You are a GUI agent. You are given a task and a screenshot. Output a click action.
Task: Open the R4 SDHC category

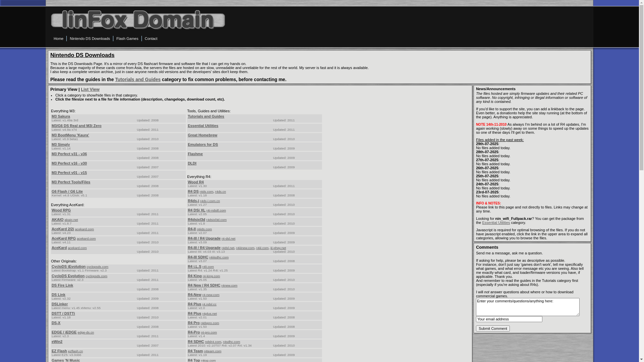coord(196,342)
